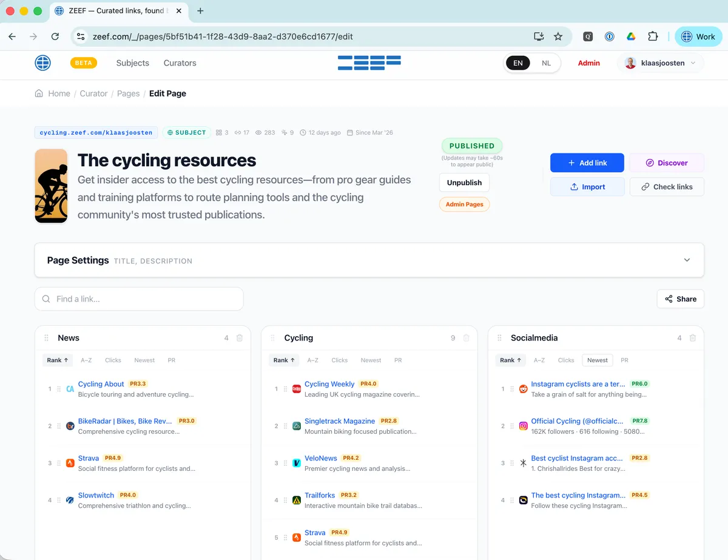Bookmark this page with the star icon
Image resolution: width=728 pixels, height=560 pixels.
558,36
